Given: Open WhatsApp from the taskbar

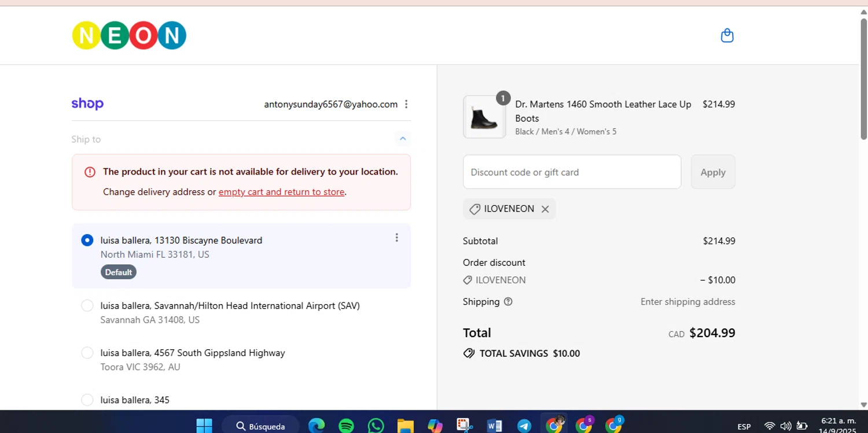Looking at the screenshot, I should [x=376, y=426].
